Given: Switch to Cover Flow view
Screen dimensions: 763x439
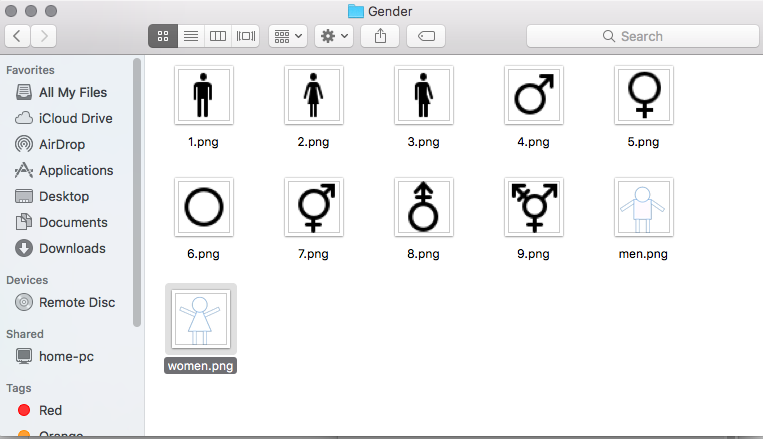Looking at the screenshot, I should pos(245,36).
